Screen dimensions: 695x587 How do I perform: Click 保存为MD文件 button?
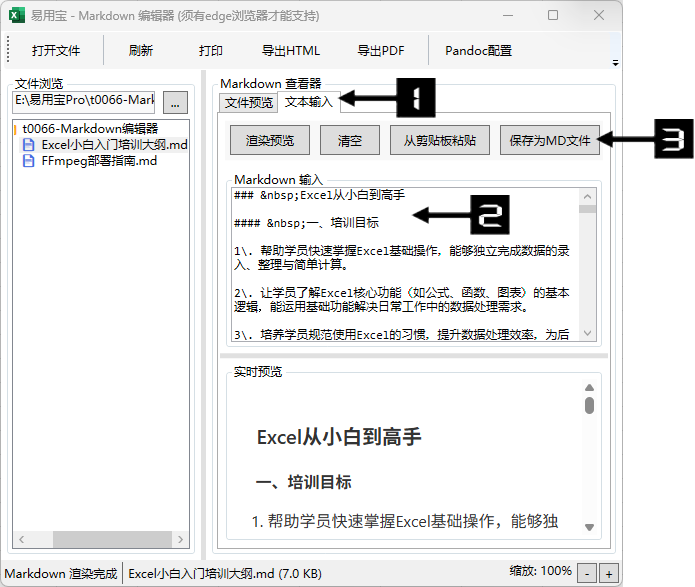(550, 141)
